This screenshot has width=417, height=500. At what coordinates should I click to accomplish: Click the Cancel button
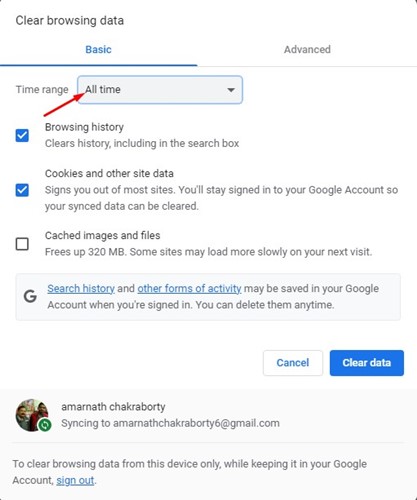293,363
